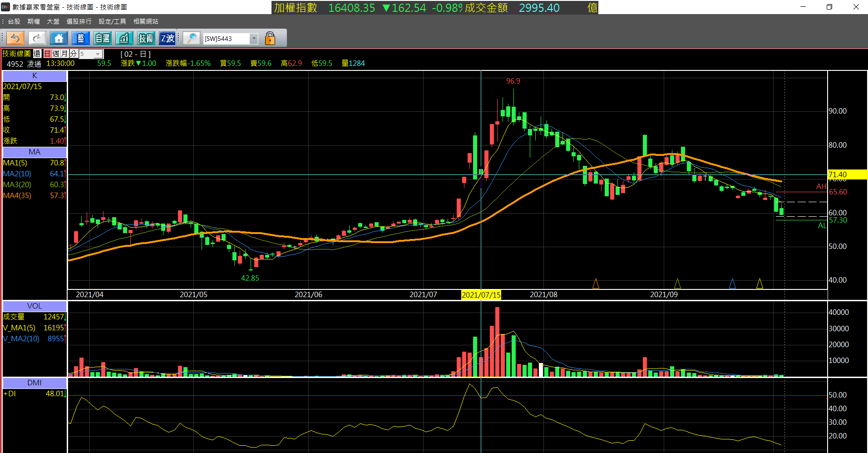Screen dimensions: 868x453
Task: Click the 開 73.0 opening price row
Action: (35, 97)
